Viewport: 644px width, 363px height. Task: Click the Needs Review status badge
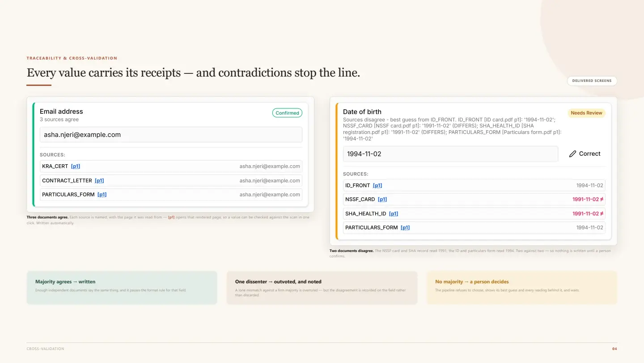[586, 113]
